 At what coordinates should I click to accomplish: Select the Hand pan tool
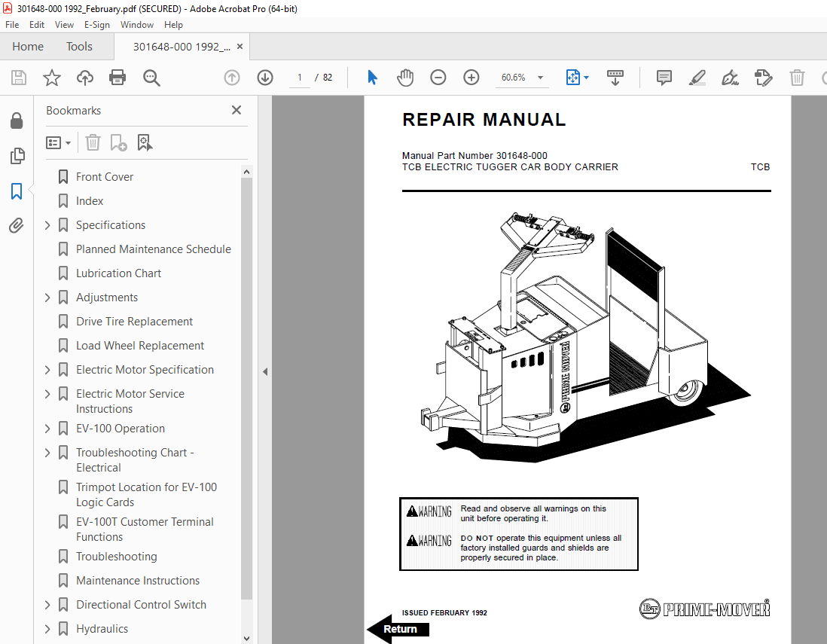pos(405,78)
